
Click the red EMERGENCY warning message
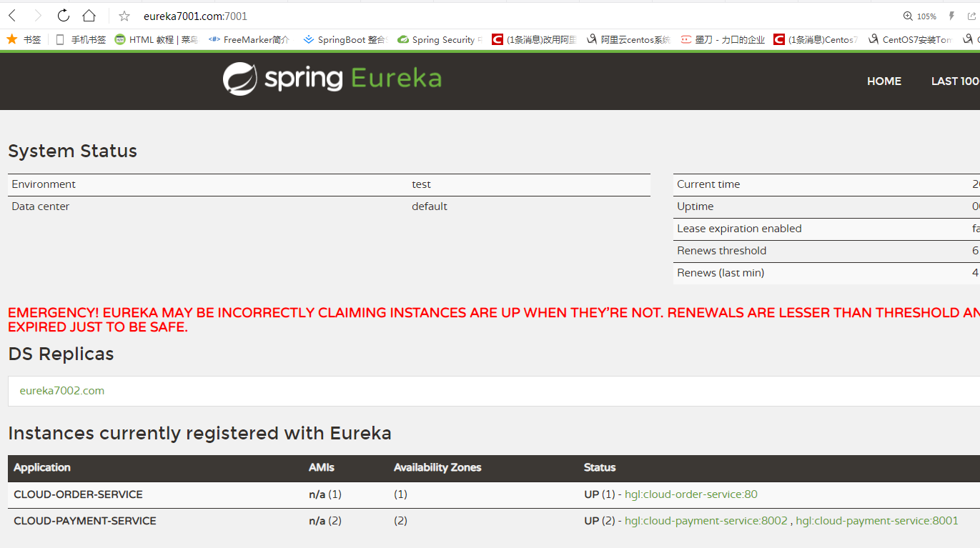[x=494, y=320]
